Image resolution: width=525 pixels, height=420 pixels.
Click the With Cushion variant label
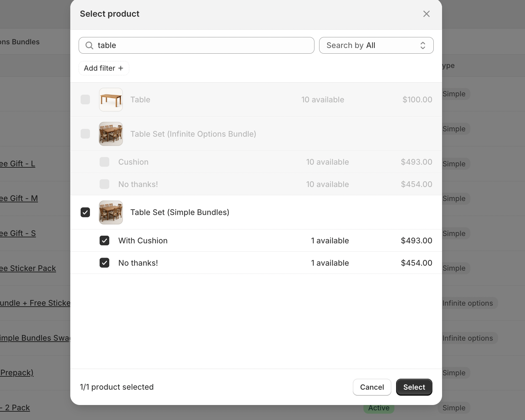[x=143, y=241]
